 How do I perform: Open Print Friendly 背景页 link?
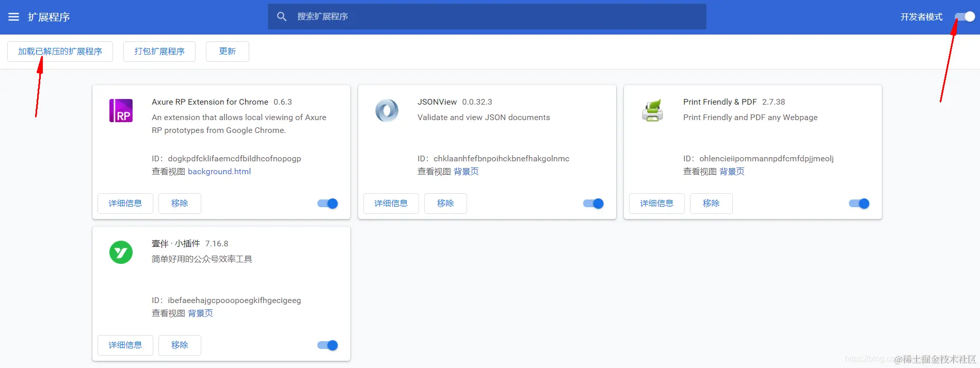tap(732, 172)
